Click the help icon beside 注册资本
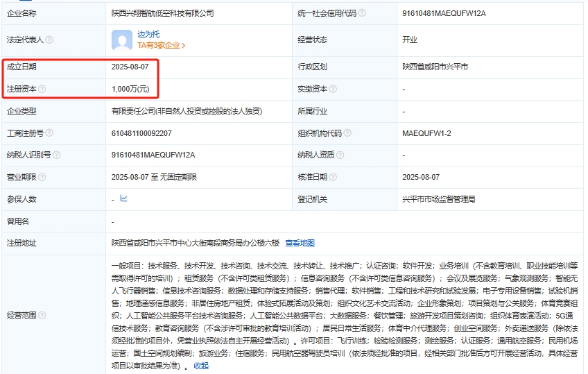The height and width of the screenshot is (374, 588). coord(42,89)
